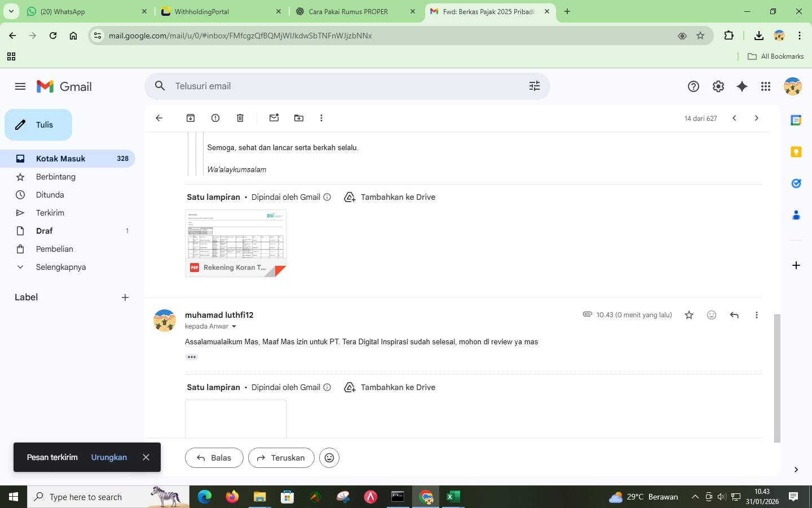Image resolution: width=812 pixels, height=508 pixels.
Task: Show trimmed message content
Action: point(191,357)
